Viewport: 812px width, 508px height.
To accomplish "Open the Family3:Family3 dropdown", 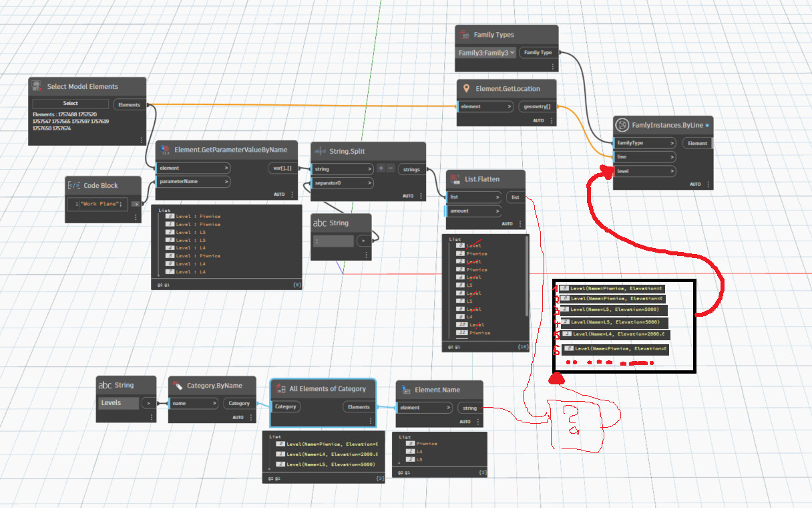I will (x=487, y=53).
